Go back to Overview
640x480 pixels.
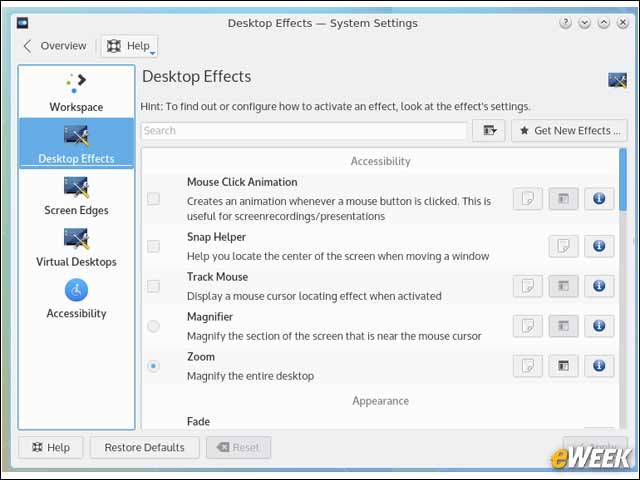tap(55, 46)
